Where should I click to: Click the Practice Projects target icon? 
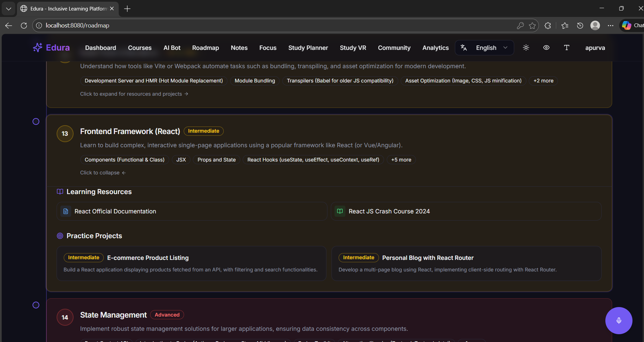60,236
